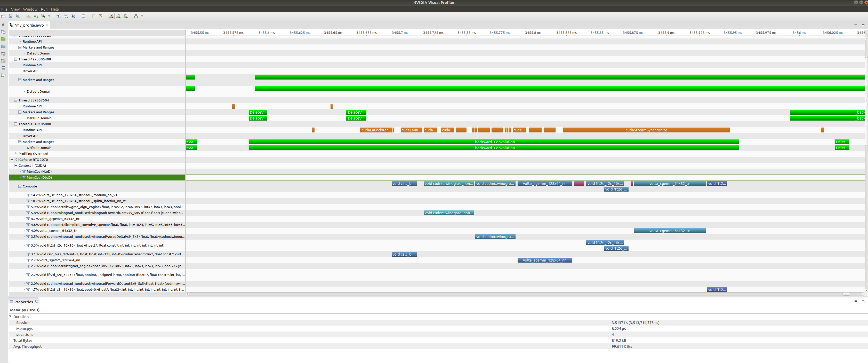Select the 'S' source analysis toolbar icon
868x363 pixels.
[x=118, y=16]
